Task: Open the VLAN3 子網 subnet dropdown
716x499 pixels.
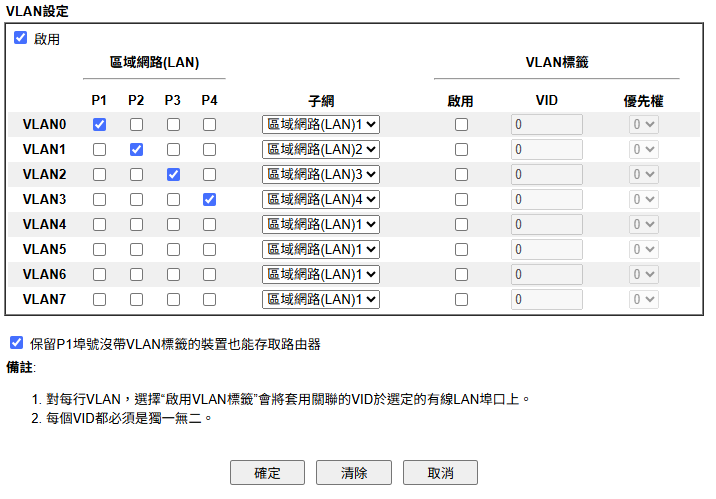Action: (x=321, y=200)
